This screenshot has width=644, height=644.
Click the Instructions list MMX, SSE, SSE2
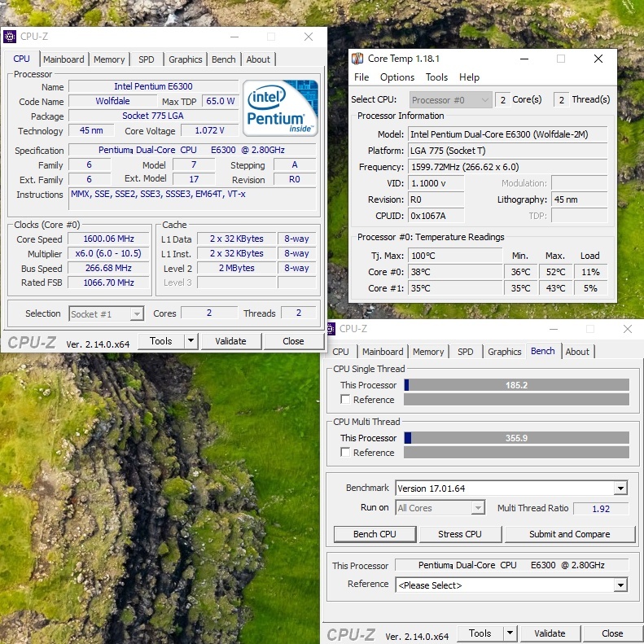[192, 199]
